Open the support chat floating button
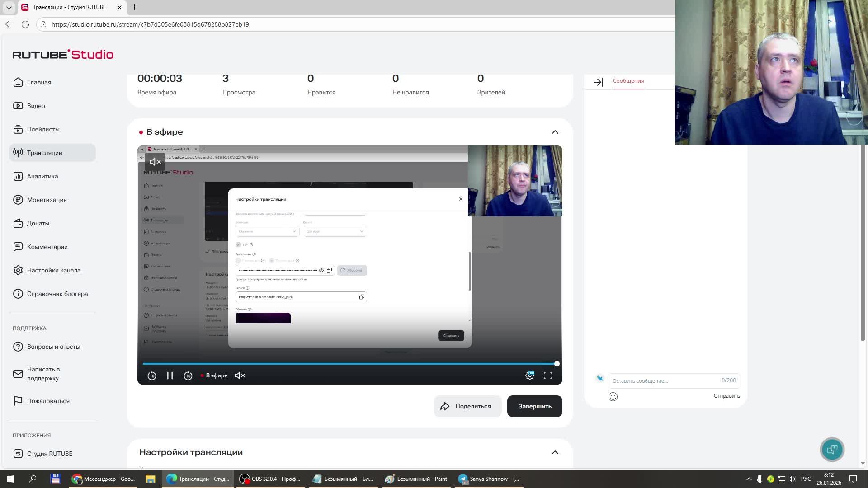Viewport: 868px width, 488px height. coord(832,449)
